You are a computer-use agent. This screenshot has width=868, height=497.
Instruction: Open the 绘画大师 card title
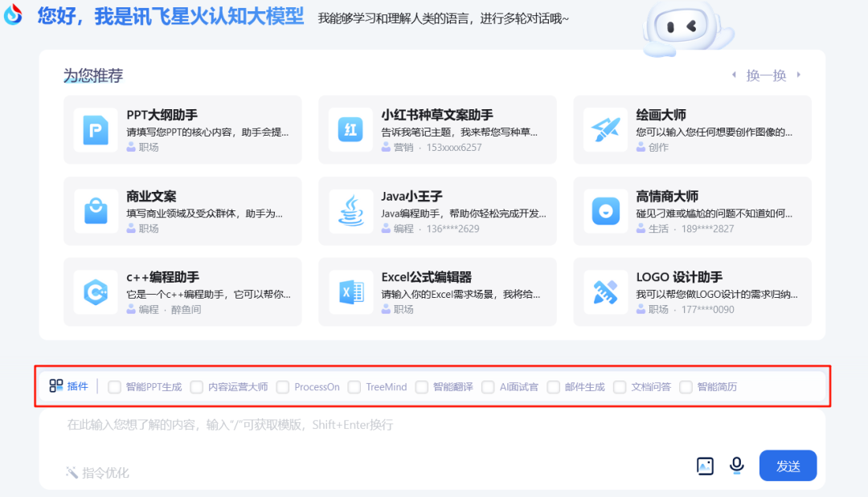pos(661,115)
